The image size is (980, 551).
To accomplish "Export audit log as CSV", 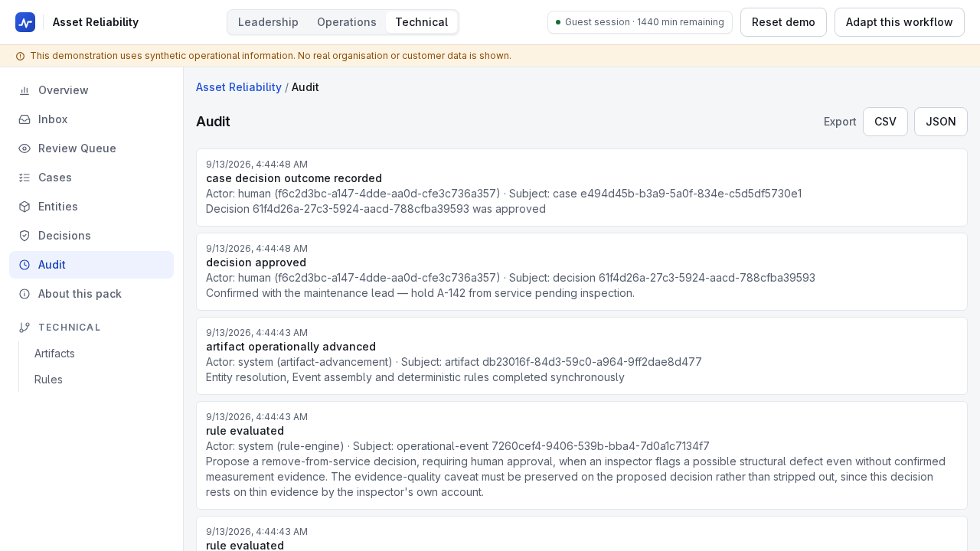I will pos(885,122).
